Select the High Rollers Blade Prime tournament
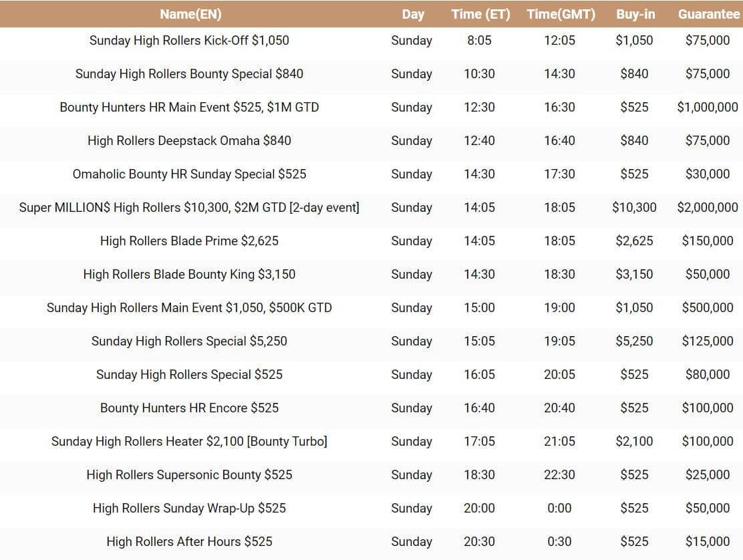743x560 pixels. coord(190,241)
